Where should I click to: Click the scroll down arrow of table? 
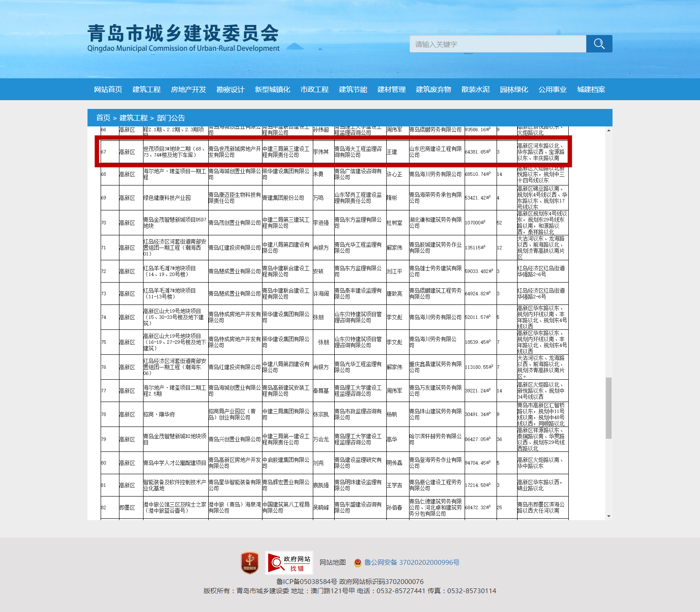(x=609, y=516)
